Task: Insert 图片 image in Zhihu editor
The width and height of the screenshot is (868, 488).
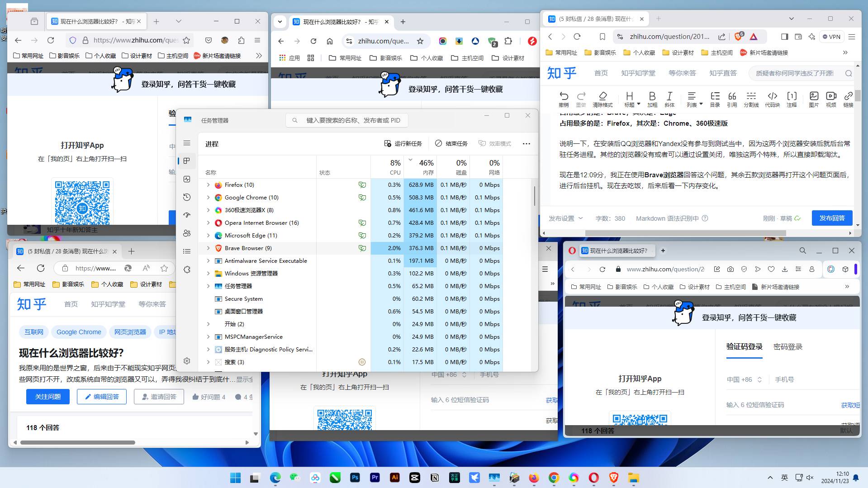Action: pyautogui.click(x=814, y=99)
